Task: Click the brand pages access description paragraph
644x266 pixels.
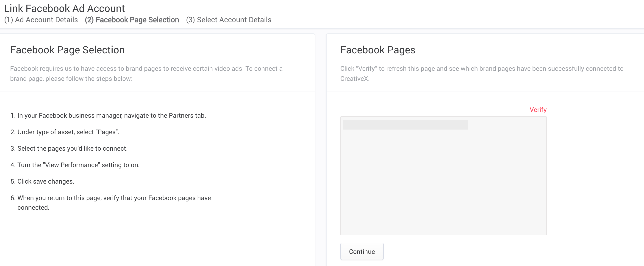Action: pos(146,73)
